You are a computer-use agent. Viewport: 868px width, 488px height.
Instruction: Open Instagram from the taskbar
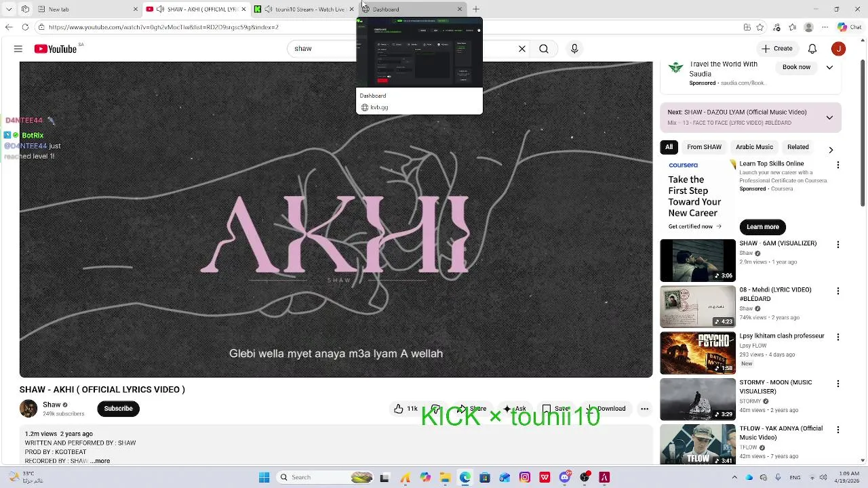click(525, 477)
